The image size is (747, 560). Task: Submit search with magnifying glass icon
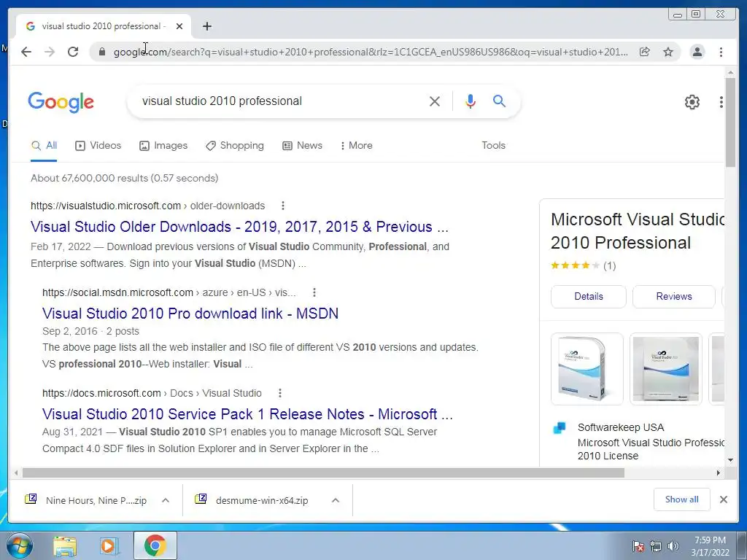(499, 101)
